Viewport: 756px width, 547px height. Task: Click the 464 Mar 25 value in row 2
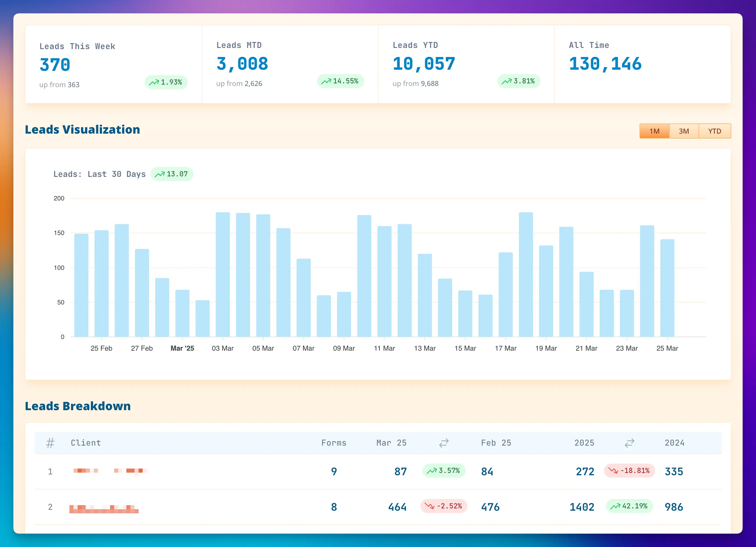click(397, 507)
